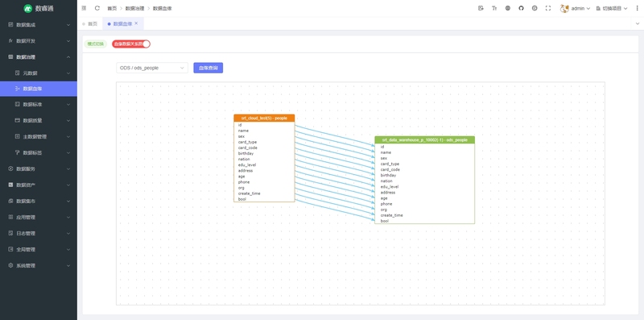The width and height of the screenshot is (644, 320).
Task: Expand the 元数据 submenu
Action: [x=39, y=73]
